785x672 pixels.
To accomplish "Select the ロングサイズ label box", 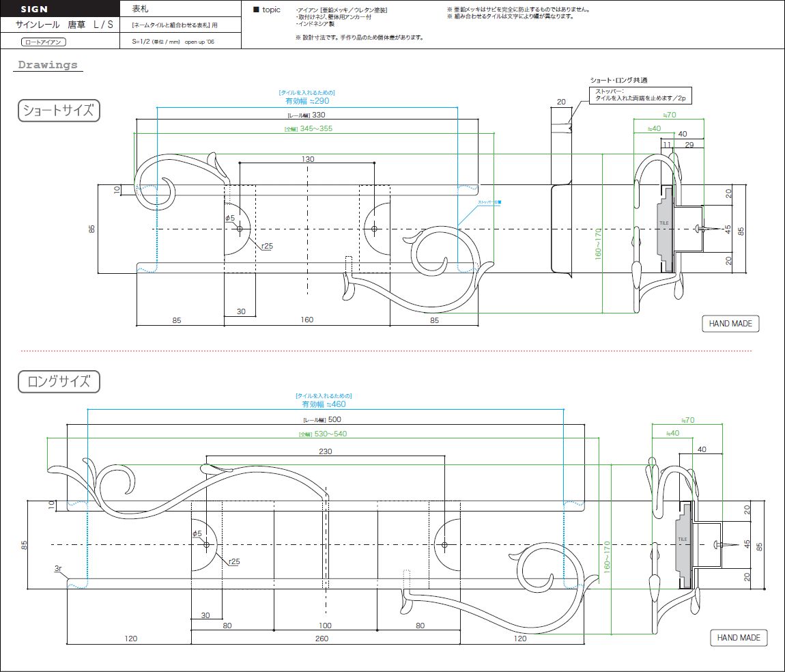I will point(59,382).
